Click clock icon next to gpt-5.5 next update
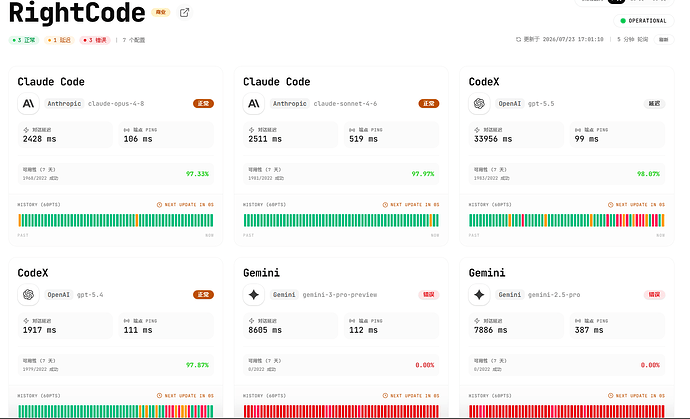Viewport: 690px width, 419px height. tap(610, 205)
